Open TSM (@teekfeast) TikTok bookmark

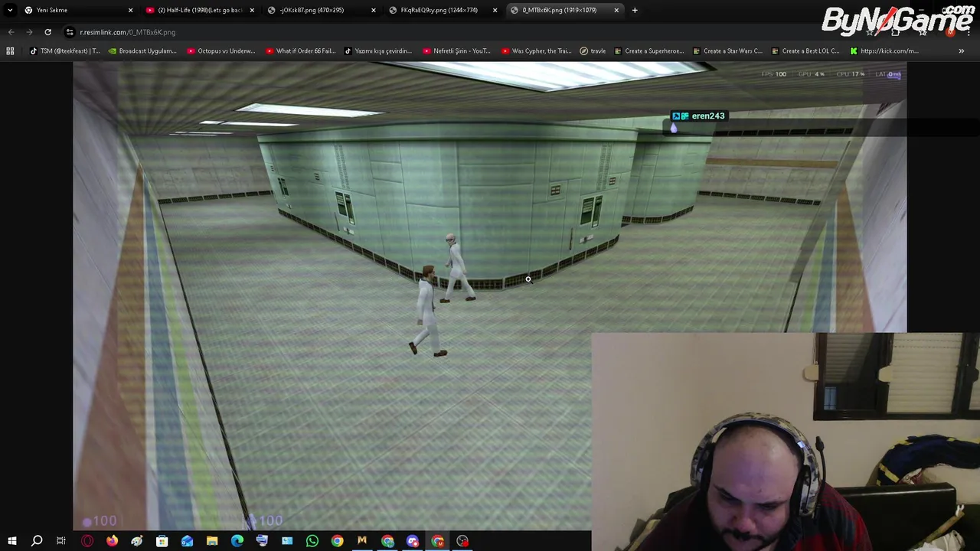coord(64,51)
